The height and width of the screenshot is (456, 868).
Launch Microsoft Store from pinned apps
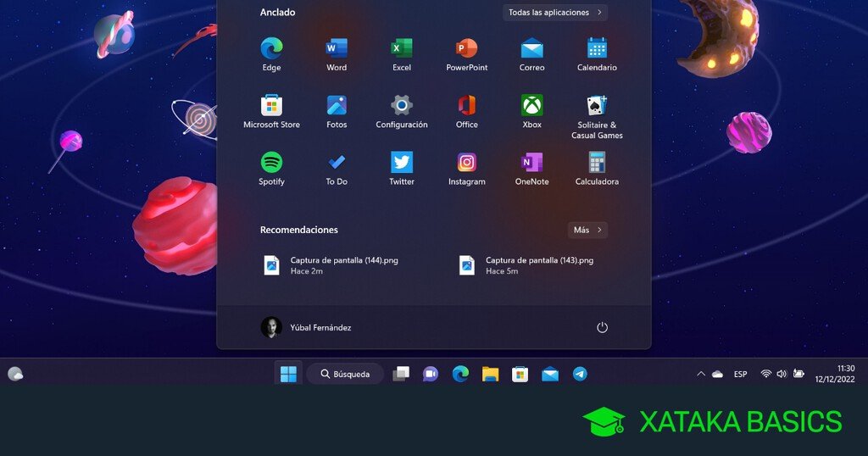point(271,112)
